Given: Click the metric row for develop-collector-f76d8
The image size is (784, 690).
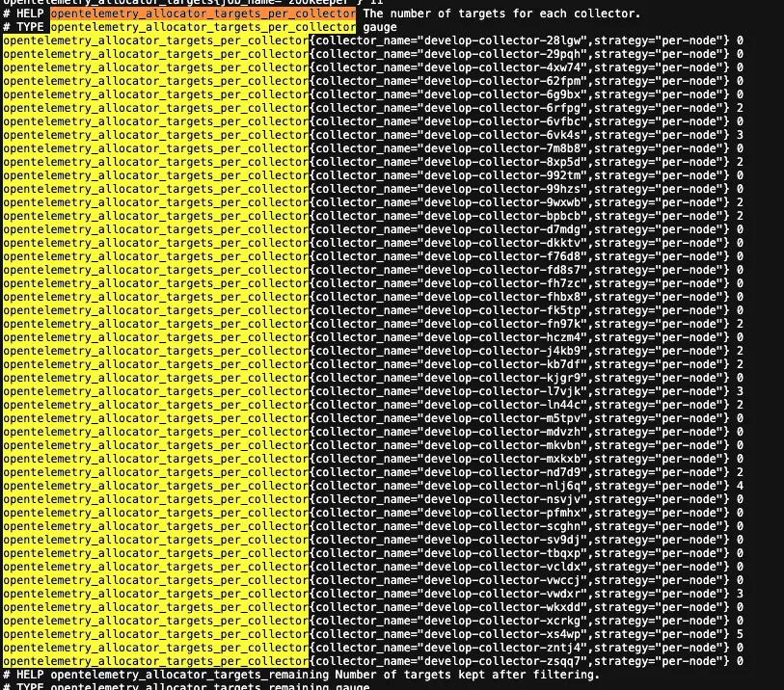Looking at the screenshot, I should click(373, 256).
